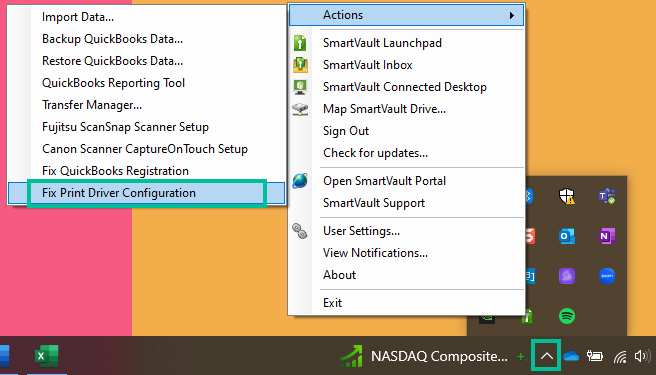Click the Microsoft Teams tray icon
This screenshot has width=656, height=375.
[607, 196]
